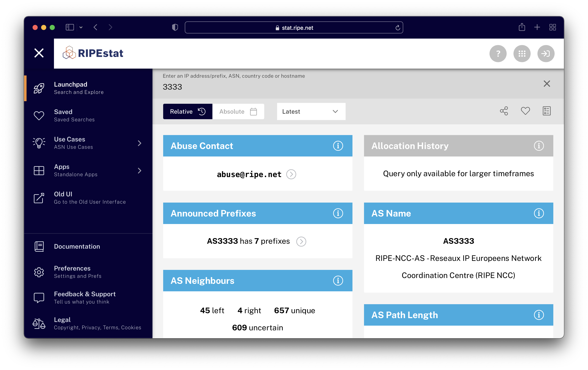Open arrow next to abuse@ripe.net
588x370 pixels.
tap(291, 174)
